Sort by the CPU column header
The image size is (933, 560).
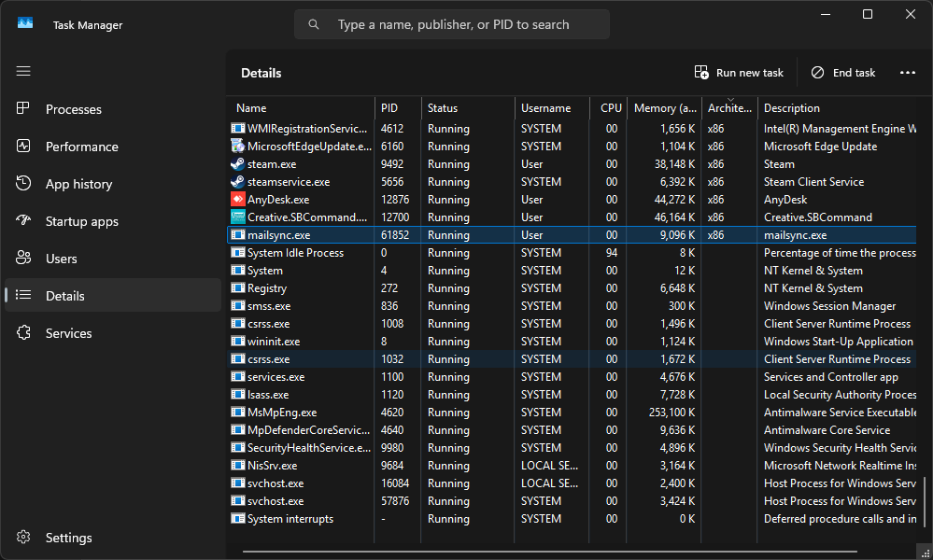click(x=608, y=108)
